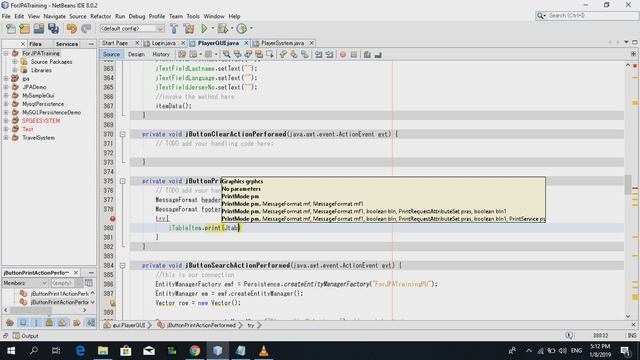
Task: Click the Start Macro Recording red icon
Action: click(x=343, y=54)
